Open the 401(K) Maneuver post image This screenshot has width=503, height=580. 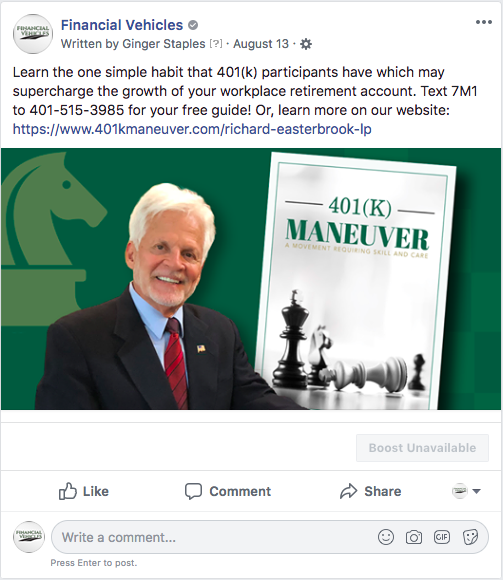[x=251, y=279]
